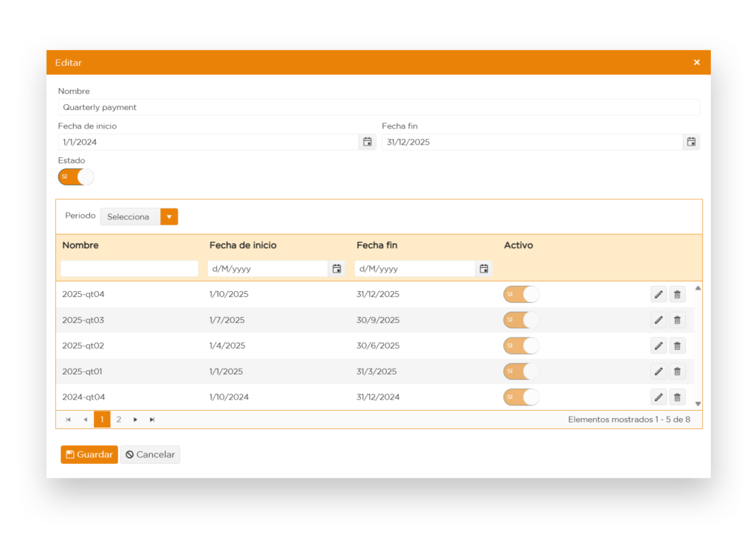Click trash icon for 2025-qt01

(x=677, y=372)
